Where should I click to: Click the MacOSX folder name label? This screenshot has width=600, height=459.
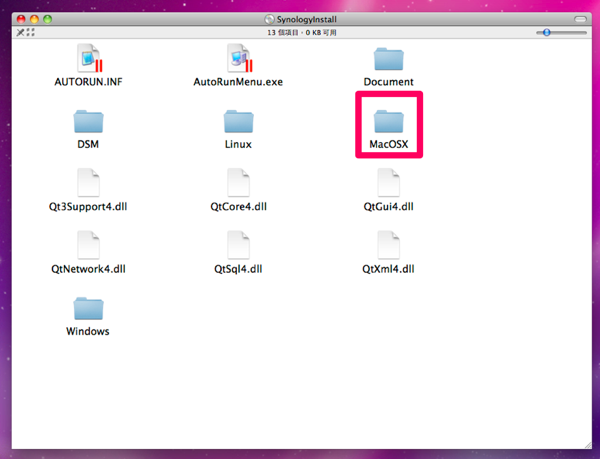pos(389,144)
